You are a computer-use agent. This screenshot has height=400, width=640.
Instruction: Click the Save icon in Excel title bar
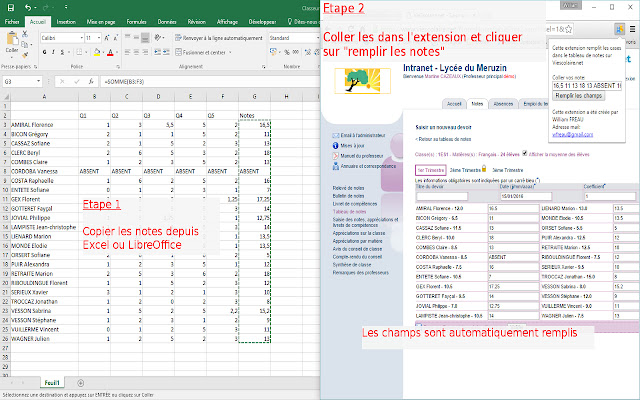(x=11, y=8)
